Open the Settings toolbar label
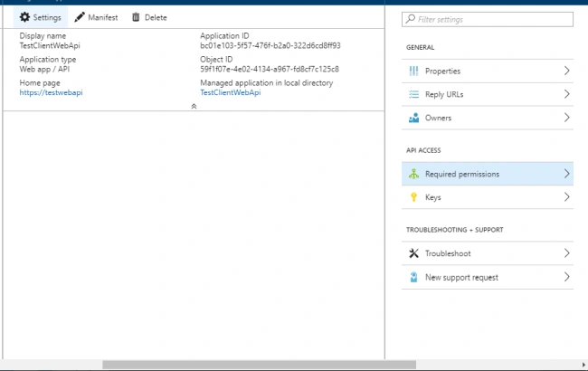 47,17
